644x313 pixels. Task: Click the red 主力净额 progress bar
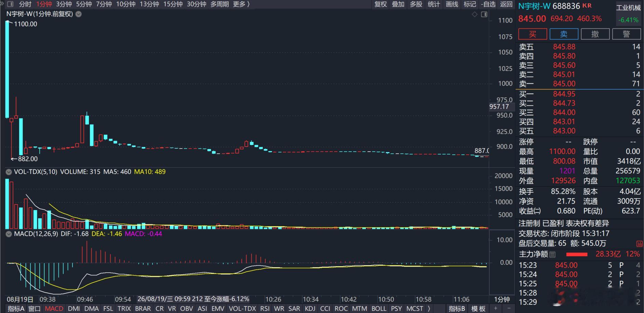click(x=577, y=255)
